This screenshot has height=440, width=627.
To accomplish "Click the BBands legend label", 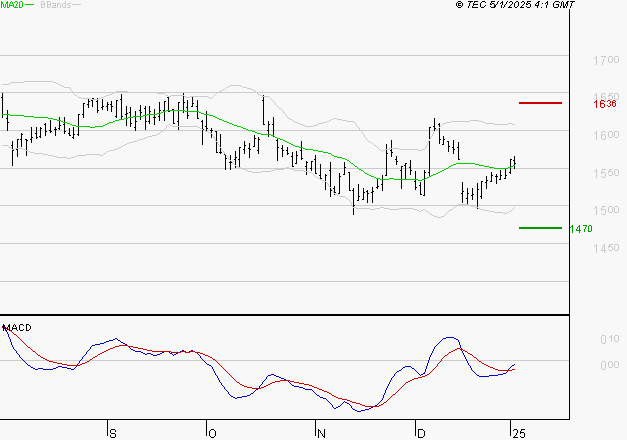I will [x=56, y=5].
